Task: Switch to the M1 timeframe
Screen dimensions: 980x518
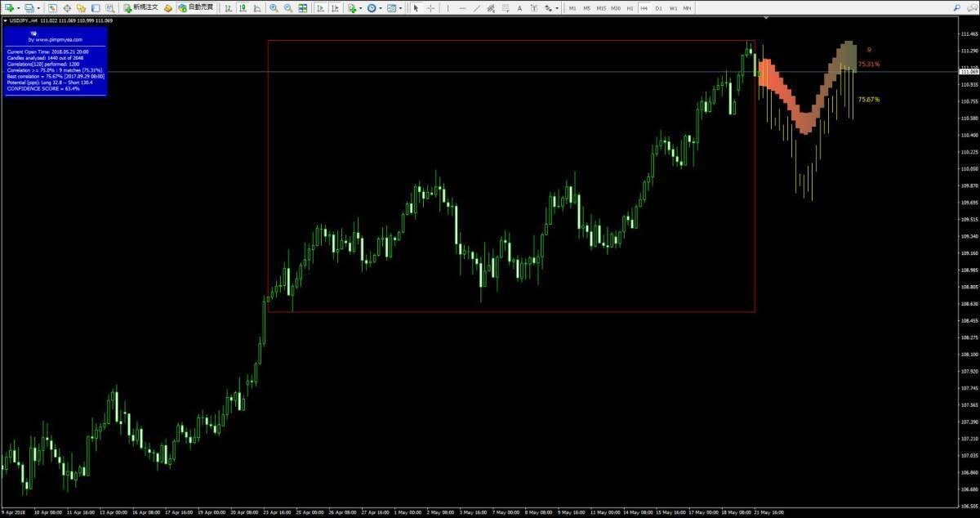Action: pyautogui.click(x=572, y=8)
